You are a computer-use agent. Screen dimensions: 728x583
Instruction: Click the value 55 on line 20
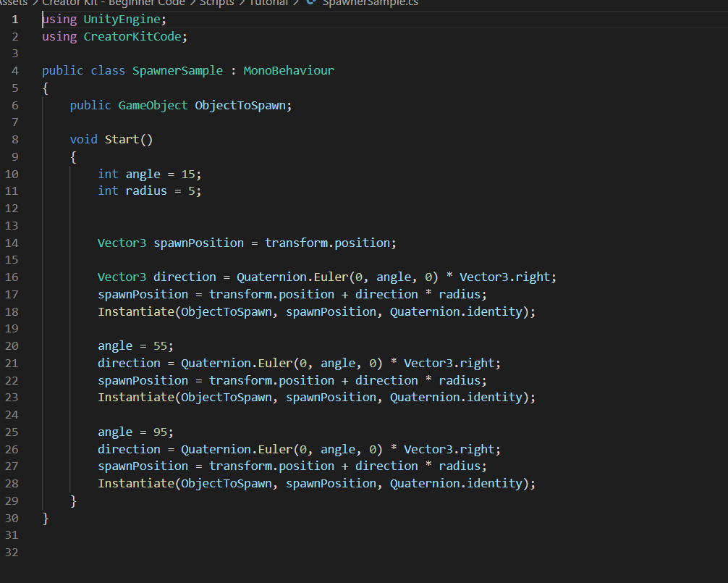click(160, 346)
